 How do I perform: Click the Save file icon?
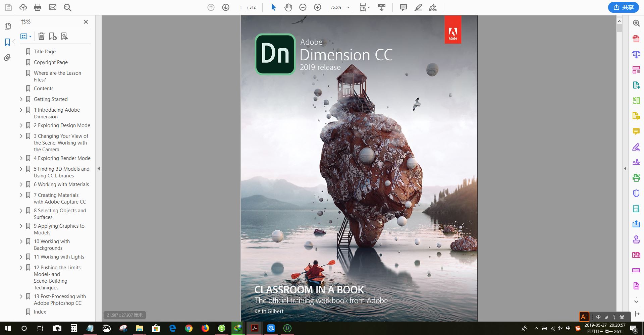8,7
